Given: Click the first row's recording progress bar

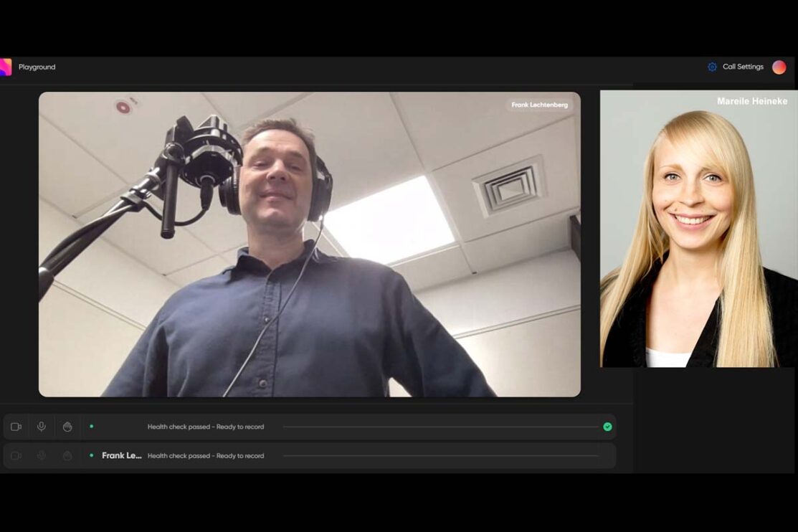Looking at the screenshot, I should (x=440, y=427).
